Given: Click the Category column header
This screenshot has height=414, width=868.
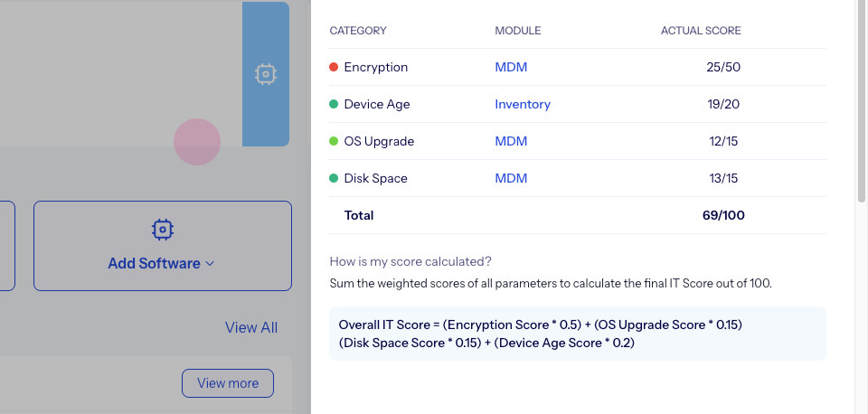Looking at the screenshot, I should (x=358, y=31).
